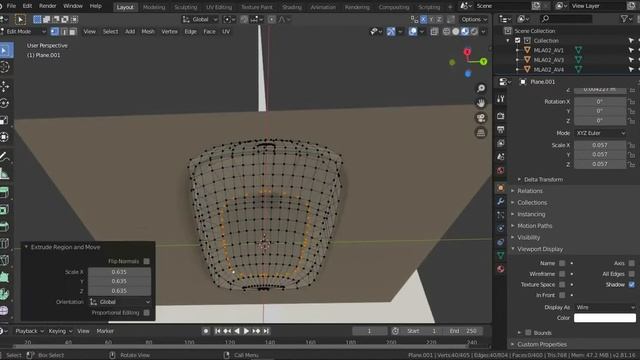Click the play animation button
Screen dimensions: 640x360
coord(246,331)
